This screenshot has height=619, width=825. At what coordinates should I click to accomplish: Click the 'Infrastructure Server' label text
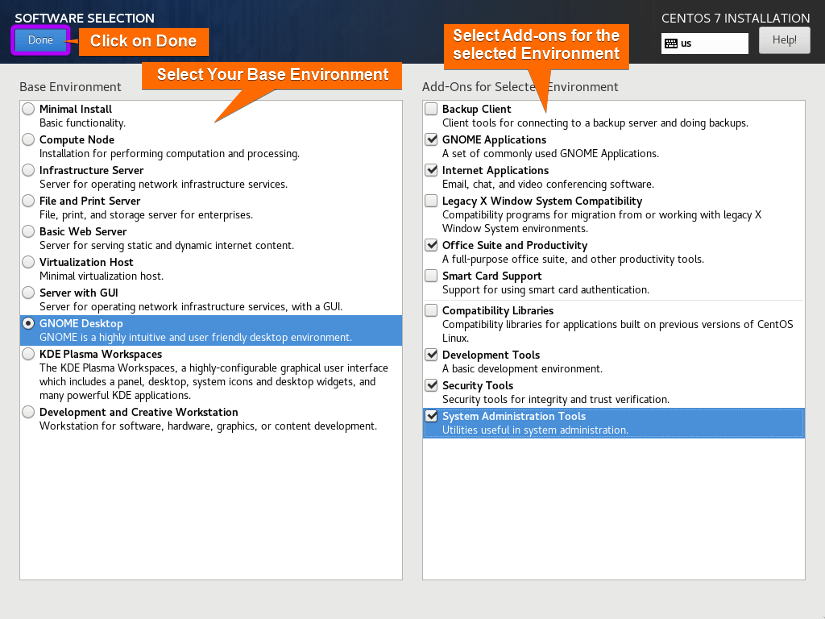pyautogui.click(x=92, y=170)
